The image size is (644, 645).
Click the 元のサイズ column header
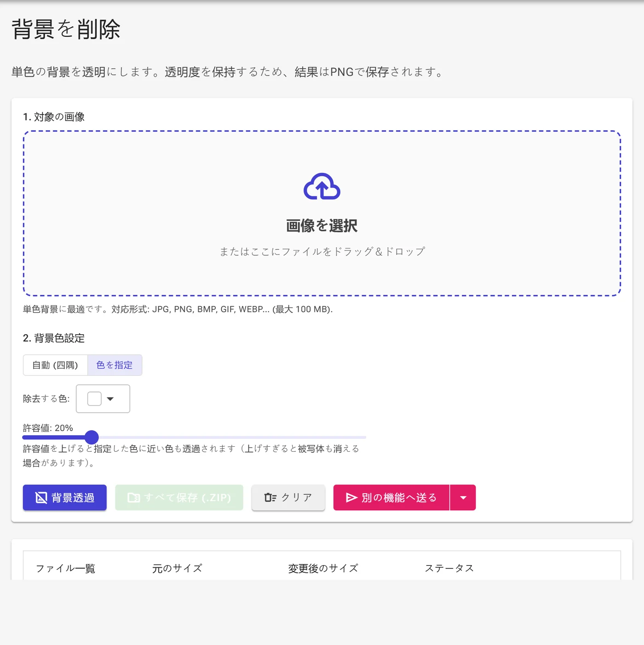pyautogui.click(x=177, y=568)
